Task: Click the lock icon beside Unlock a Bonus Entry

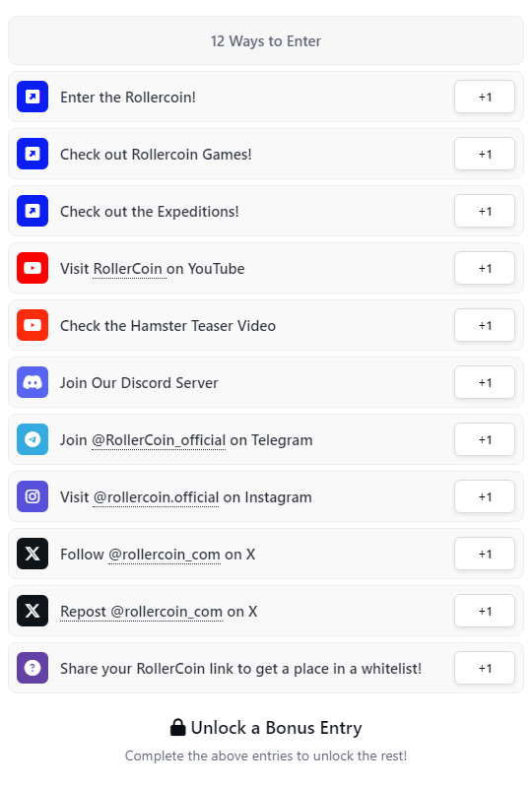Action: (177, 727)
